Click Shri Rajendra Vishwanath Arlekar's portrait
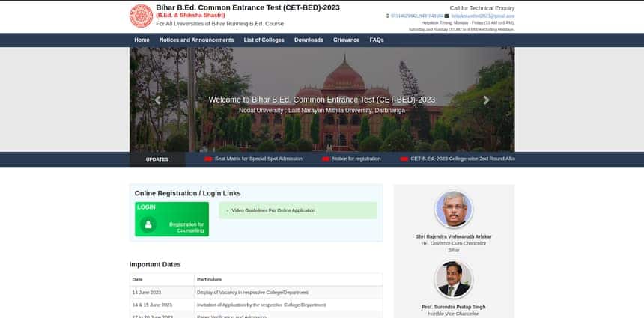The height and width of the screenshot is (318, 644). coord(454,210)
